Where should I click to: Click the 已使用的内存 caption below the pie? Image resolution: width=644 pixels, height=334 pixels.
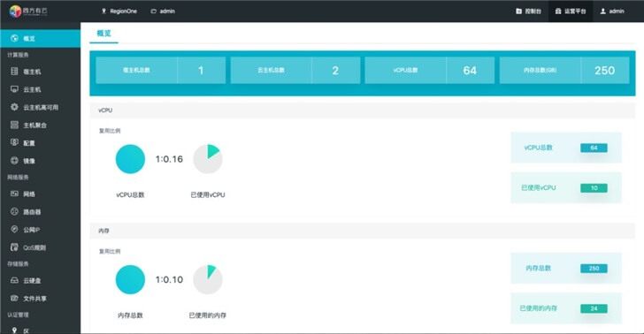click(x=208, y=315)
